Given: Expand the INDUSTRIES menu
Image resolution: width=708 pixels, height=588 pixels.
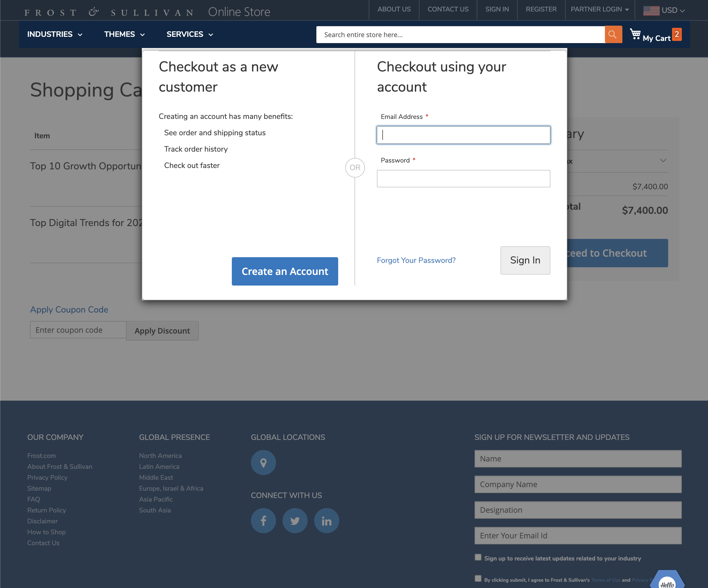Looking at the screenshot, I should [x=55, y=34].
